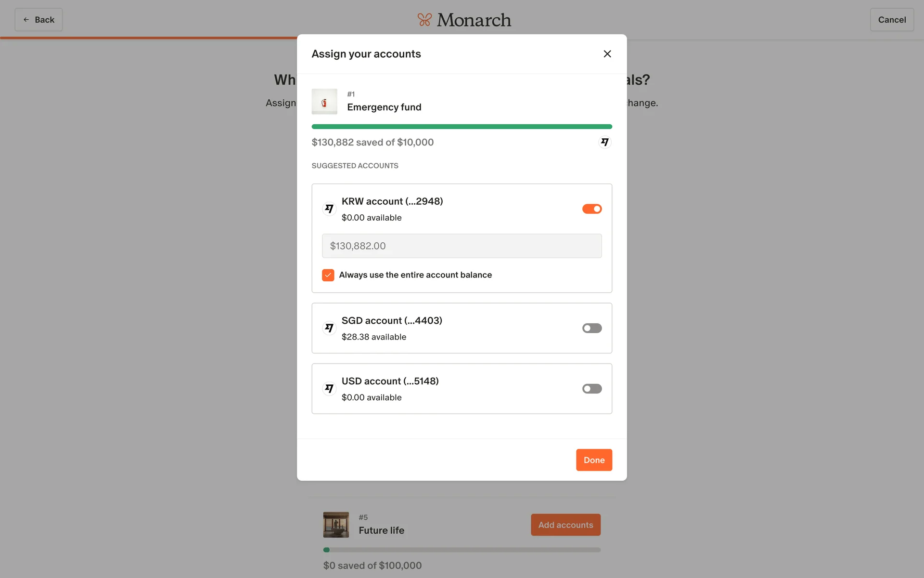Viewport: 924px width, 578px height.
Task: Click Add accounts for Future life
Action: click(x=565, y=525)
